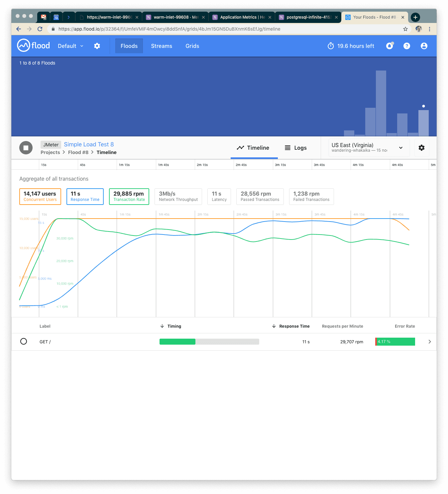Screen dimensions: 448x494
Task: Open project settings gear in header
Action: (97, 46)
